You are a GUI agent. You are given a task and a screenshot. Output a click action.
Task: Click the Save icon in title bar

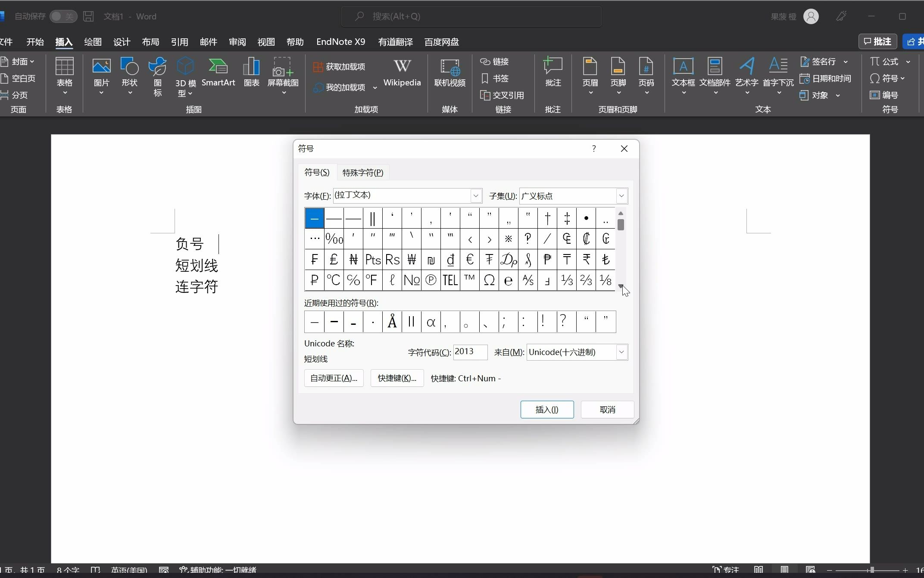click(x=88, y=16)
